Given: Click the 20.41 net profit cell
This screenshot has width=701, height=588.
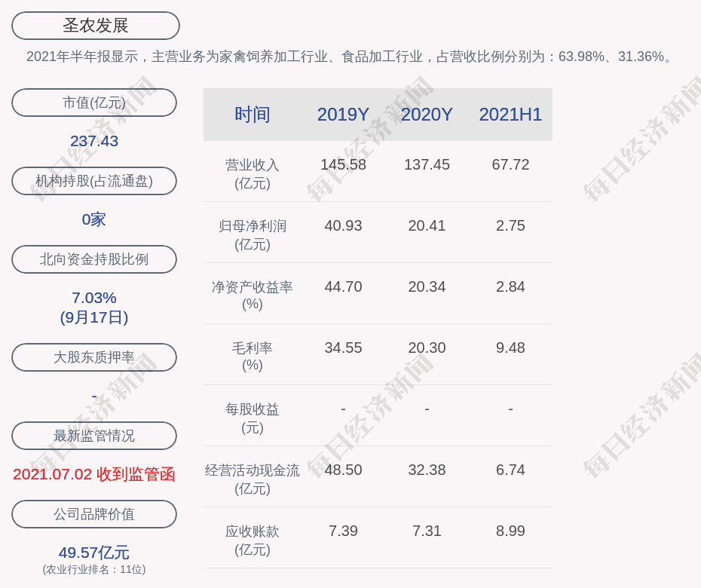Looking at the screenshot, I should 427,226.
